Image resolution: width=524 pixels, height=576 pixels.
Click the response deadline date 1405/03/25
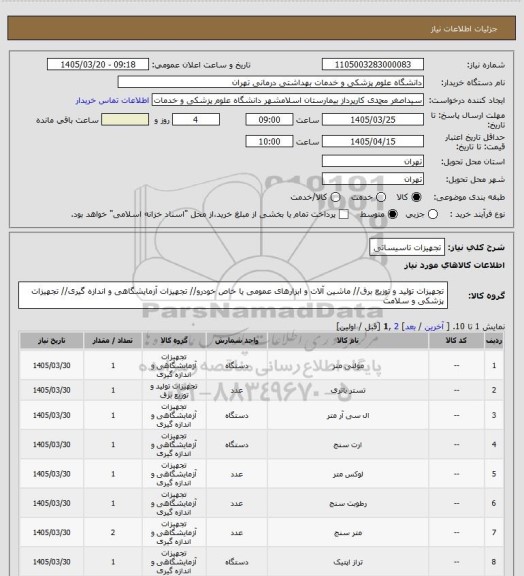[373, 120]
